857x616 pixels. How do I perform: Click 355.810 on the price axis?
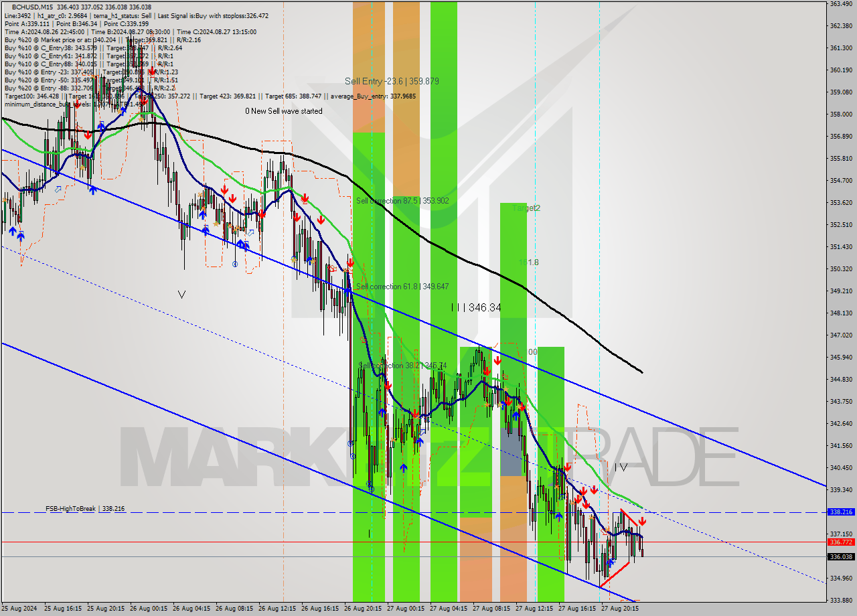tap(841, 159)
